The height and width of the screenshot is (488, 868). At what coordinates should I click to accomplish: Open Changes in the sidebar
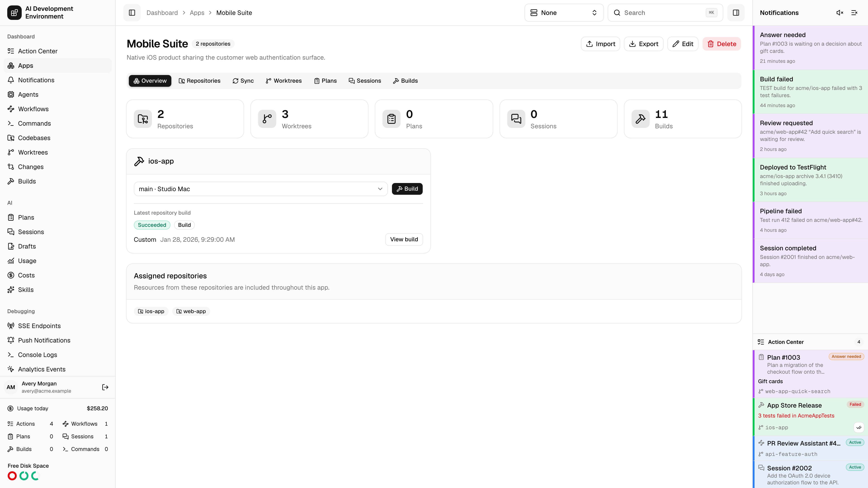pyautogui.click(x=58, y=167)
